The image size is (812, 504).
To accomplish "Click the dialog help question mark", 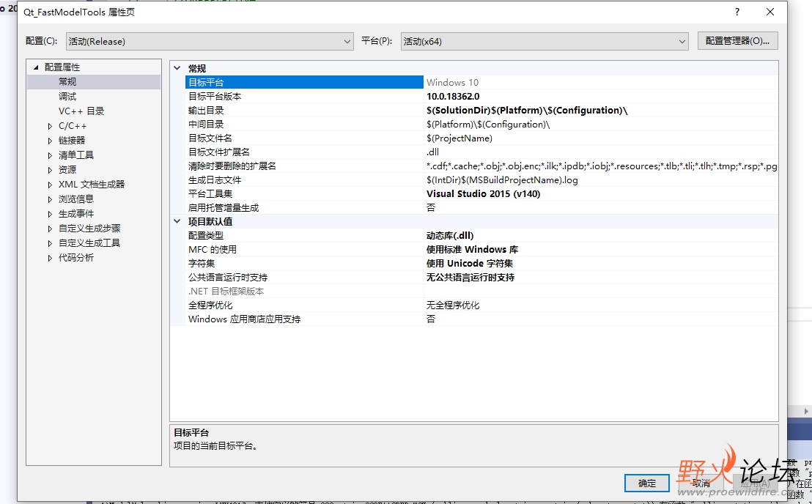I will (x=737, y=12).
